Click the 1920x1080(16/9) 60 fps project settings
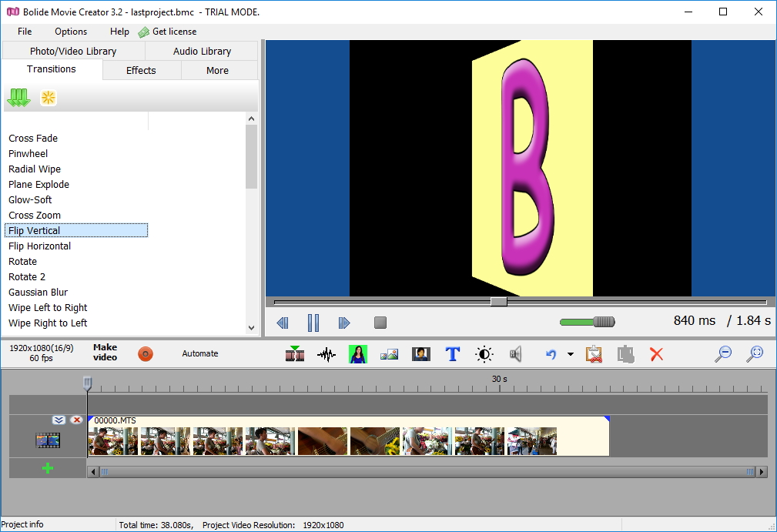The width and height of the screenshot is (777, 532). click(41, 353)
